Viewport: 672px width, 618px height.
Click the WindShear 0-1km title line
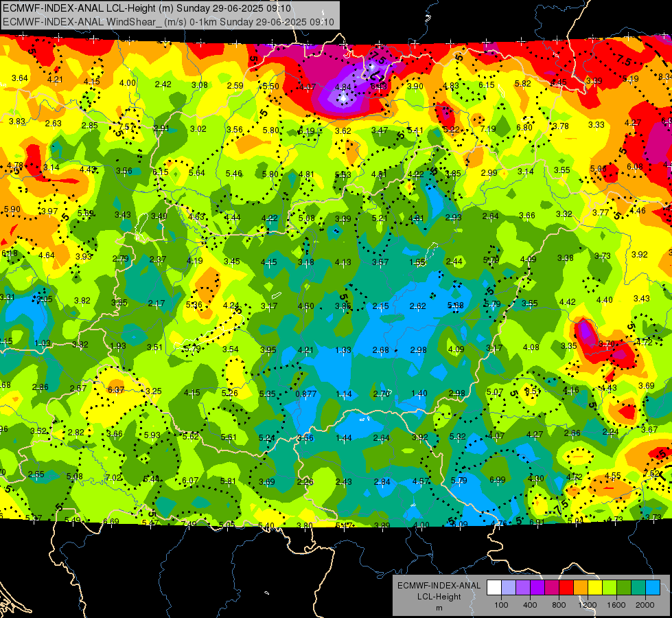click(168, 22)
